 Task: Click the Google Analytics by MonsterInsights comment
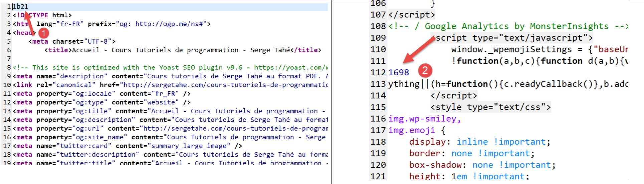[507, 26]
